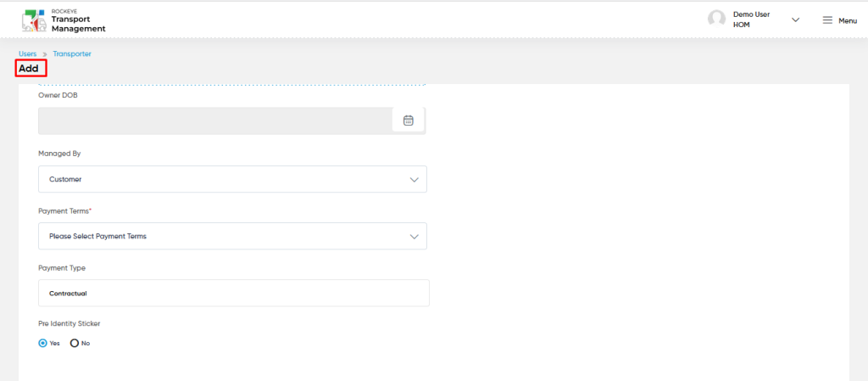Click the breadcrumb separator arrow after Users
This screenshot has height=381, width=868.
point(45,54)
